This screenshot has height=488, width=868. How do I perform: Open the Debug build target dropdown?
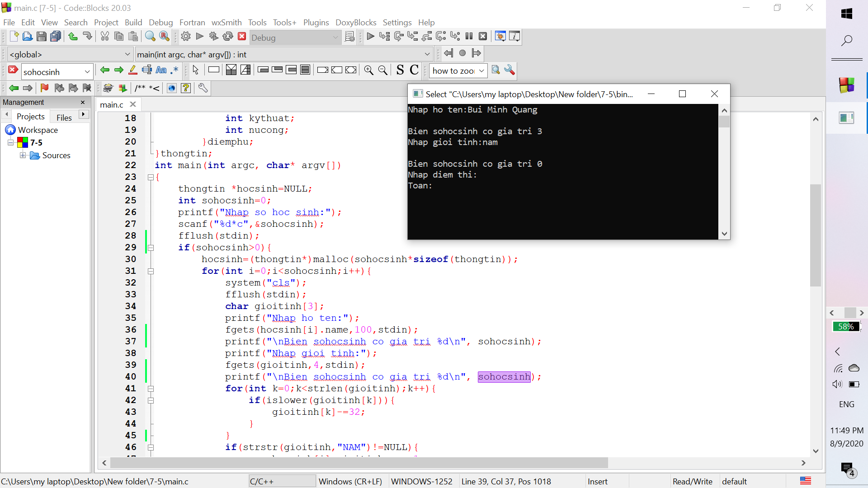(335, 38)
